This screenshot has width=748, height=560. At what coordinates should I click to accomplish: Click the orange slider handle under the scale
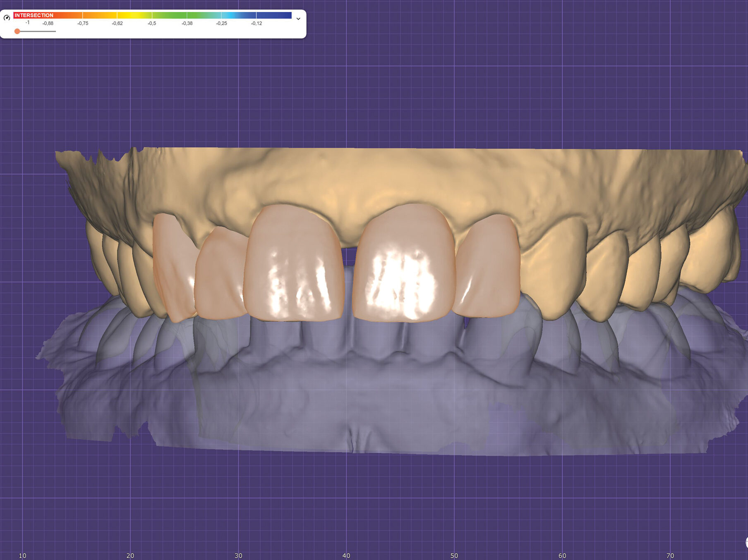tap(17, 31)
